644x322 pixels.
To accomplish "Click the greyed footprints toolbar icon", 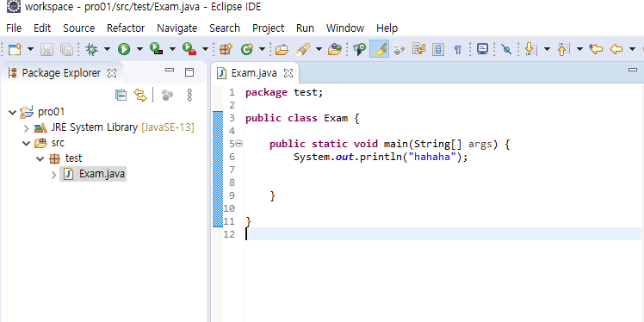I will tap(399, 50).
